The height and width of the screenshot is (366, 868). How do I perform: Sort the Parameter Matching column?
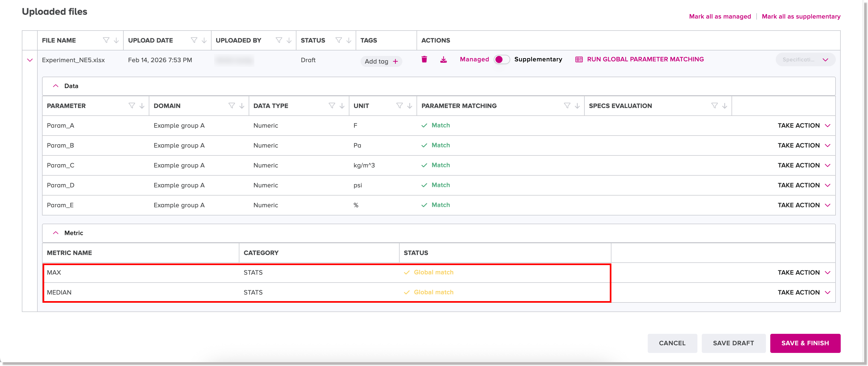(577, 106)
